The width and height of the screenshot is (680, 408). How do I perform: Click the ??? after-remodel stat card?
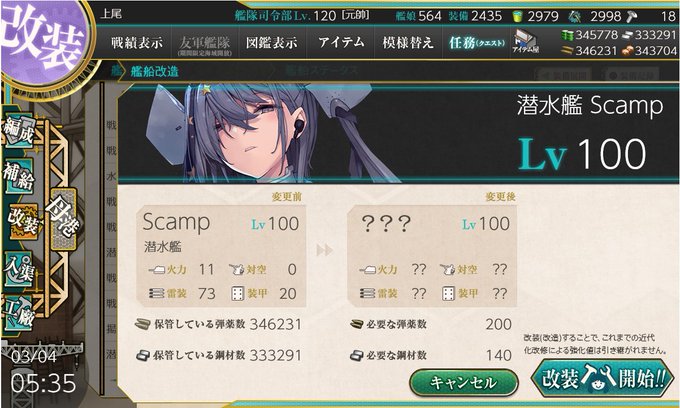coord(434,256)
